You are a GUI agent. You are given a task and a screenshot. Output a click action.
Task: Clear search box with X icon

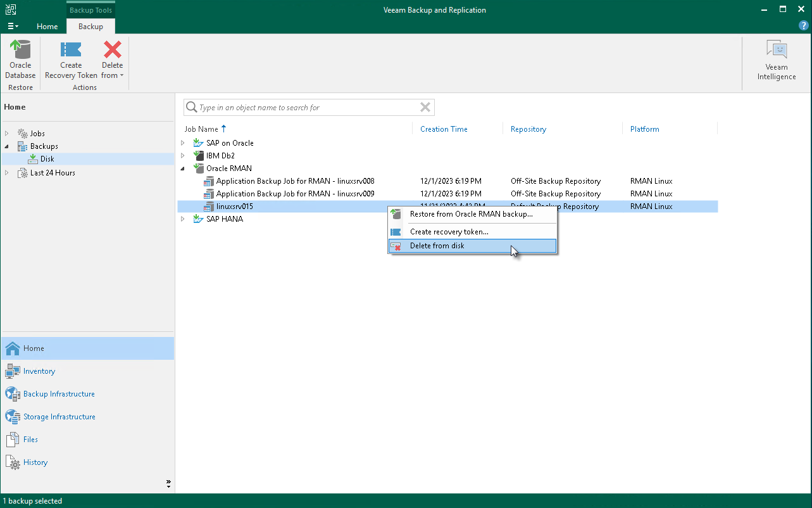point(425,108)
